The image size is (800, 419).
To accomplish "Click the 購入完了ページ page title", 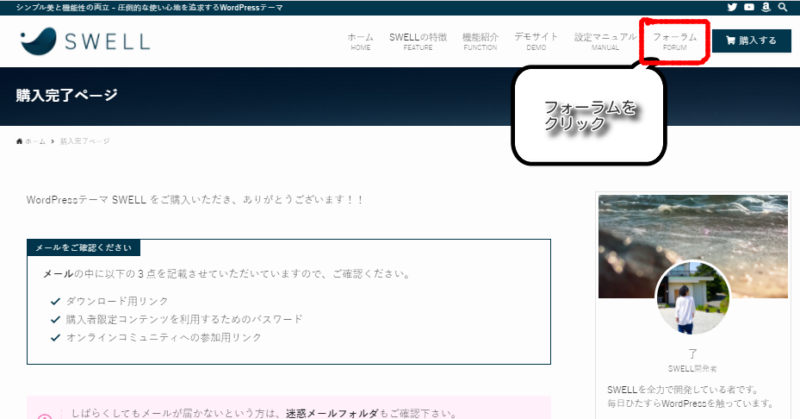I will pos(67,95).
